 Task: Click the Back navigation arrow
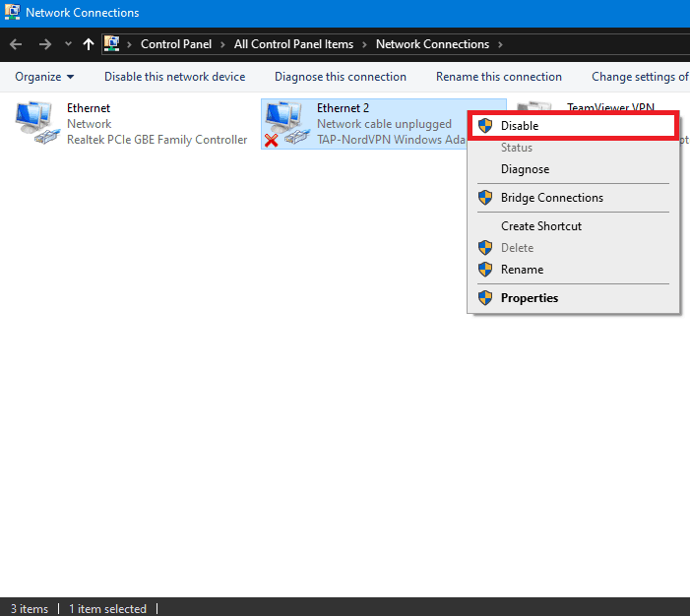16,44
